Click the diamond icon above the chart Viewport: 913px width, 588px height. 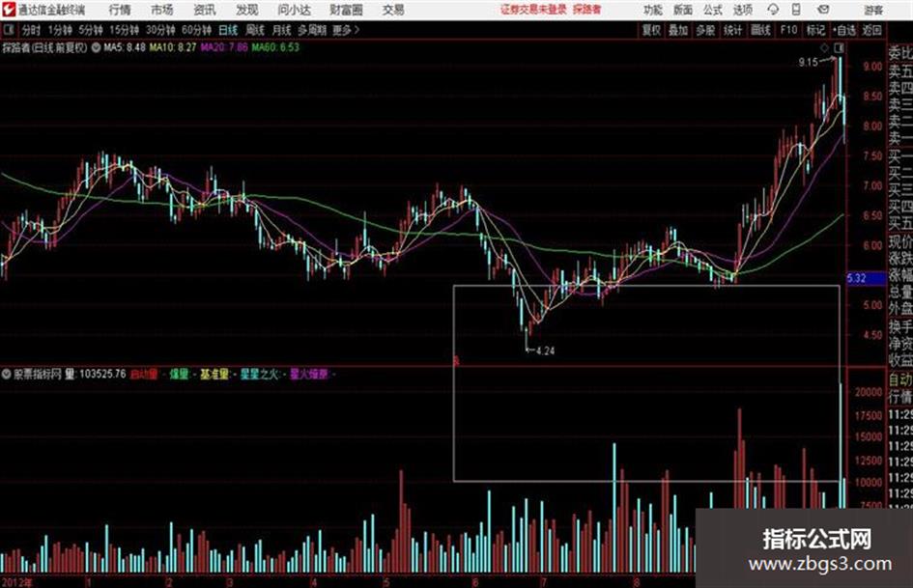tap(824, 47)
